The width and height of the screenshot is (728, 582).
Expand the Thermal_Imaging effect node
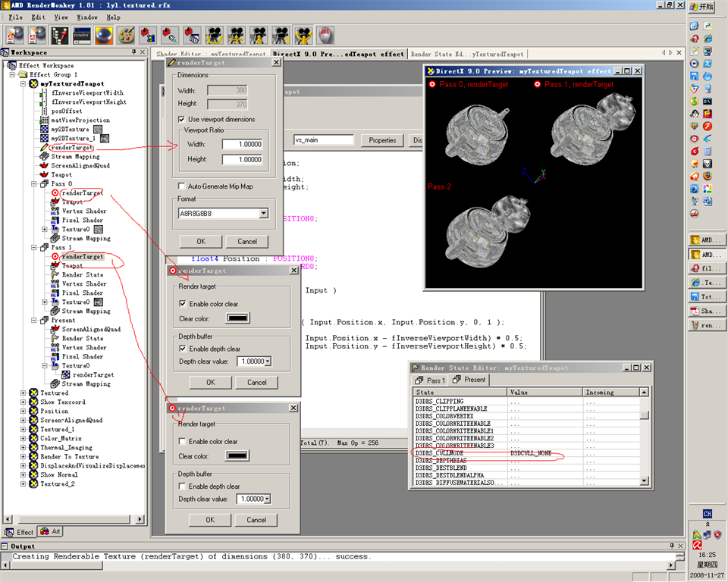23,447
